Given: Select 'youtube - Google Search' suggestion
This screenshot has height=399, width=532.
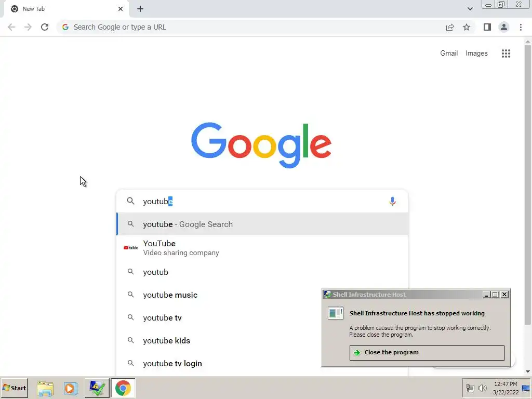Looking at the screenshot, I should pos(262,224).
